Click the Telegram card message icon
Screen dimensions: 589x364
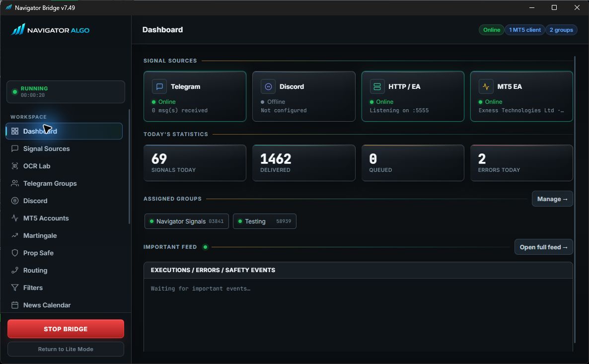coord(159,86)
